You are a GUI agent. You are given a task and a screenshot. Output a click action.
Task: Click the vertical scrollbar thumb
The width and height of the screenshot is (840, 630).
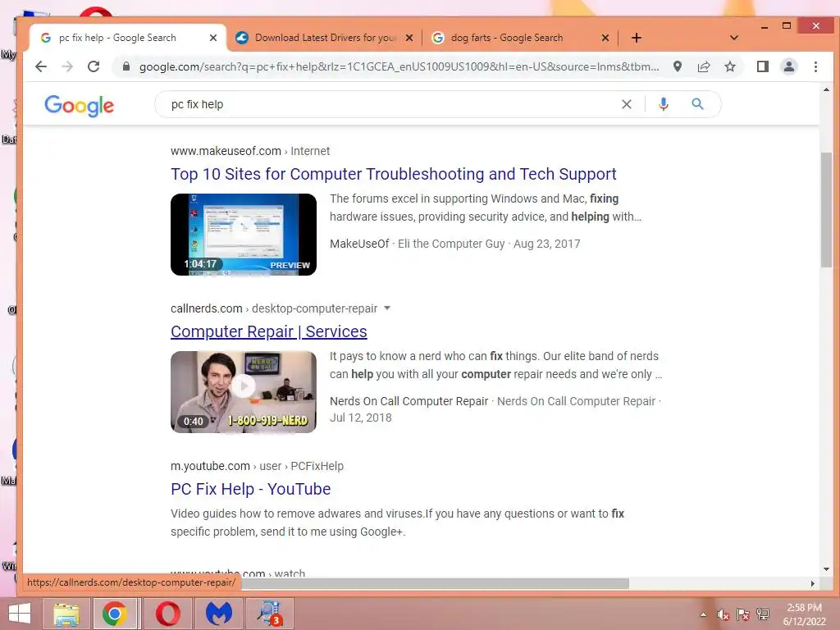click(x=826, y=210)
